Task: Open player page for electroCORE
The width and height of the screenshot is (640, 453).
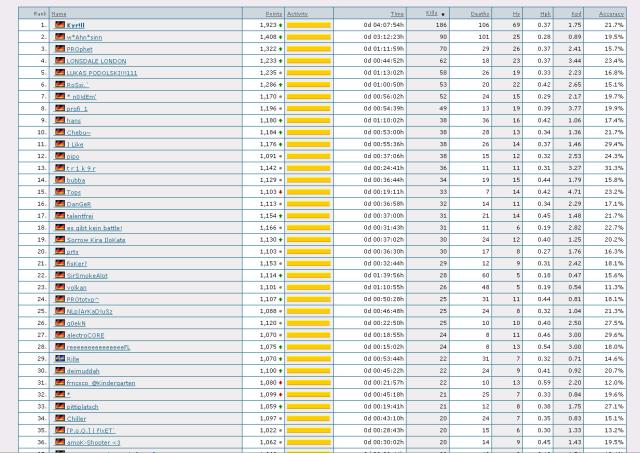Action: pos(85,334)
